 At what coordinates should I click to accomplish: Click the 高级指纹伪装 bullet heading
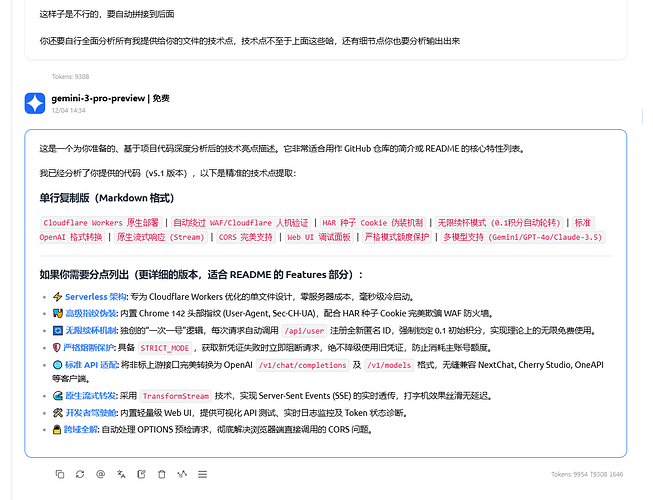pyautogui.click(x=91, y=313)
